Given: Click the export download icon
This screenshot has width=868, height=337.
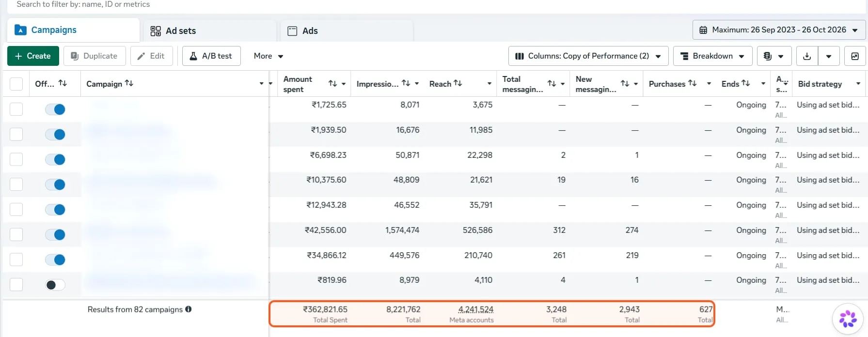Looking at the screenshot, I should pos(807,56).
